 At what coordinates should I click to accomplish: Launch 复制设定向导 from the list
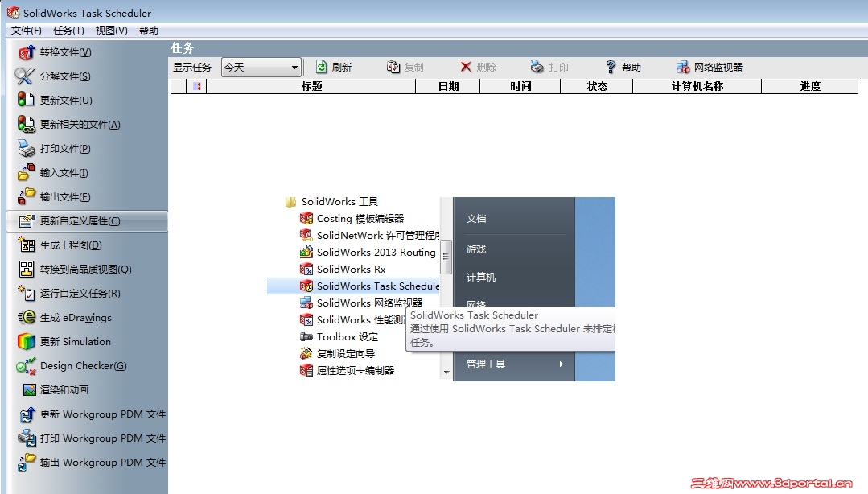click(338, 353)
